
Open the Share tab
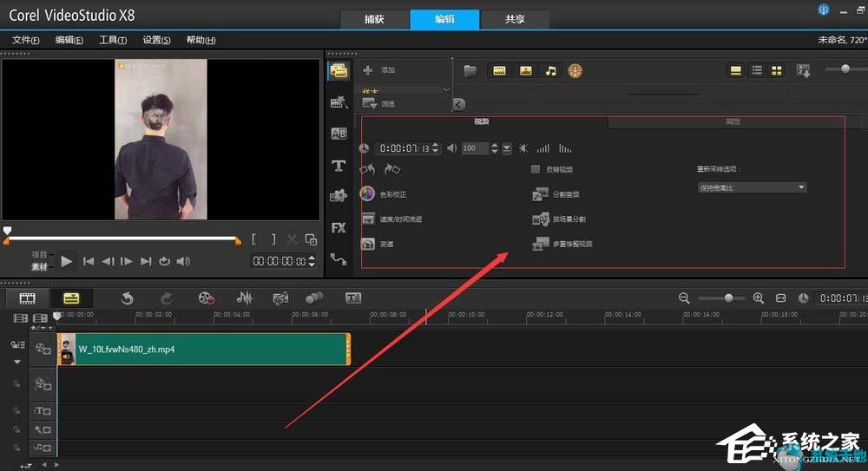tap(515, 19)
